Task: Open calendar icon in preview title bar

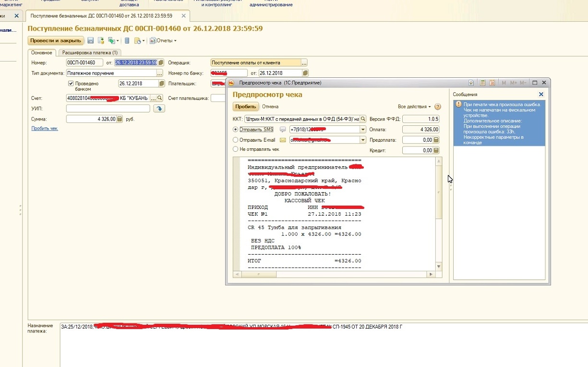Action: 492,83
